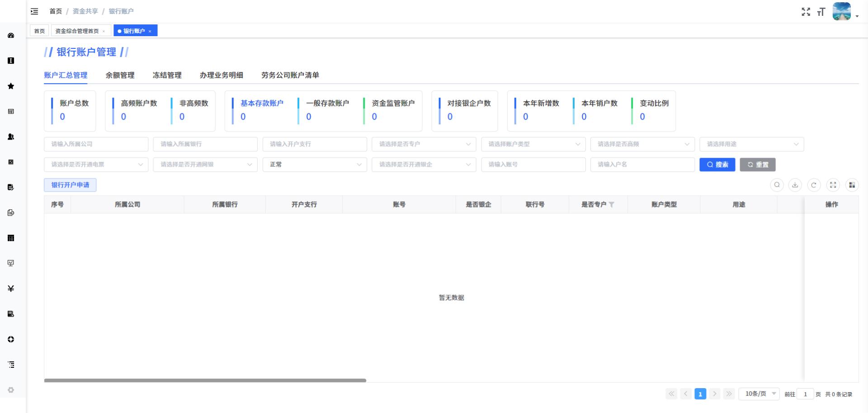Open the 10条/页 page size dropdown
868x413 pixels.
click(x=759, y=394)
